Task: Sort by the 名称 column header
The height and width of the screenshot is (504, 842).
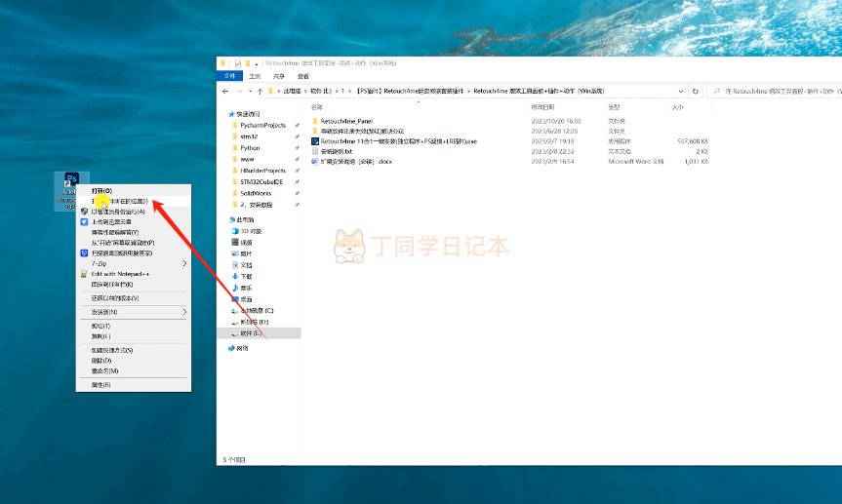Action: [x=317, y=107]
